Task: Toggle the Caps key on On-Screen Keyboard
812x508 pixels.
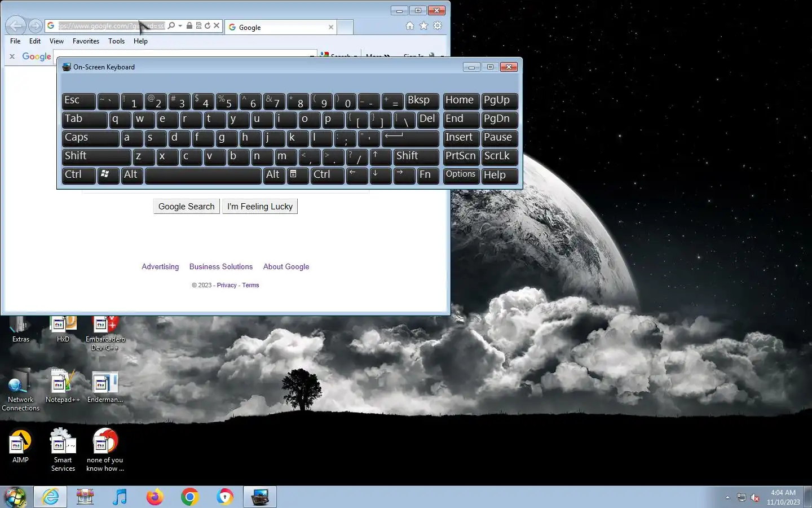Action: 90,138
